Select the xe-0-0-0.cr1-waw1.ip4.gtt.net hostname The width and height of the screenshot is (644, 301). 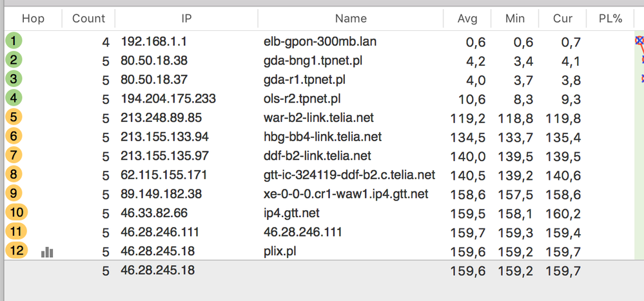(346, 194)
